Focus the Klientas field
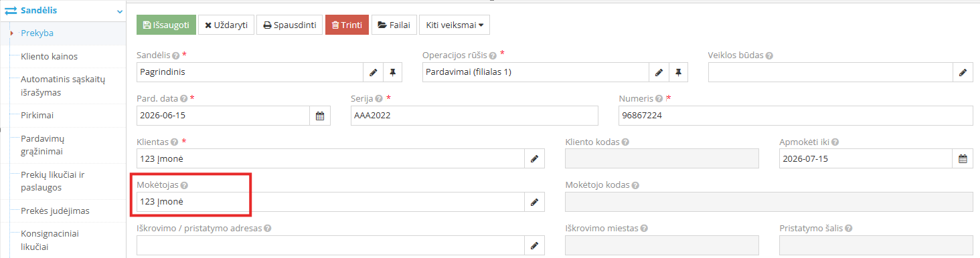980x258 pixels. click(x=331, y=158)
